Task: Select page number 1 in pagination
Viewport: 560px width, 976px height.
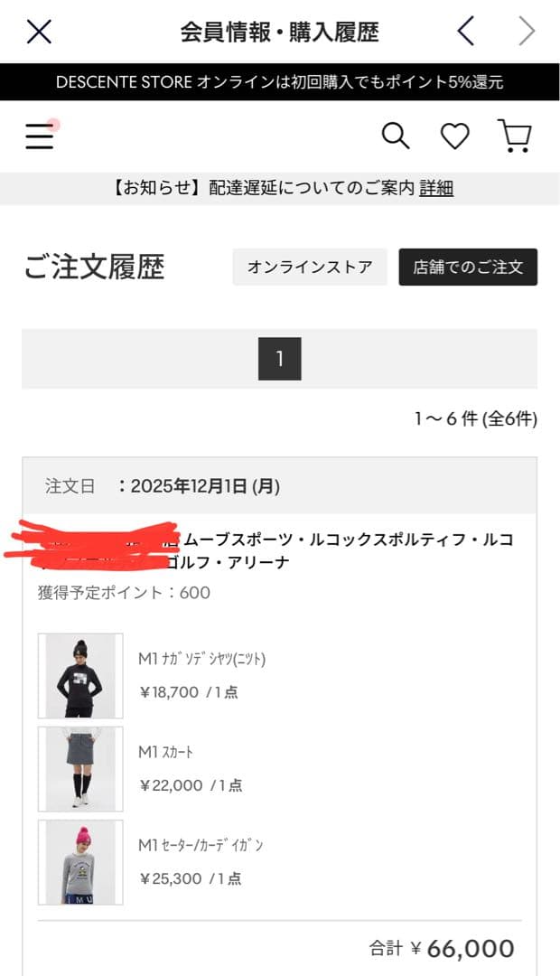Action: (x=281, y=358)
